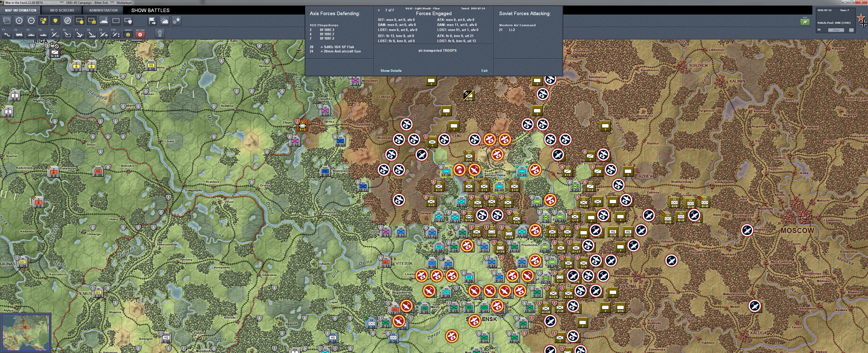The height and width of the screenshot is (353, 868).
Task: Click the RZHEV city label
Action: coord(645,176)
